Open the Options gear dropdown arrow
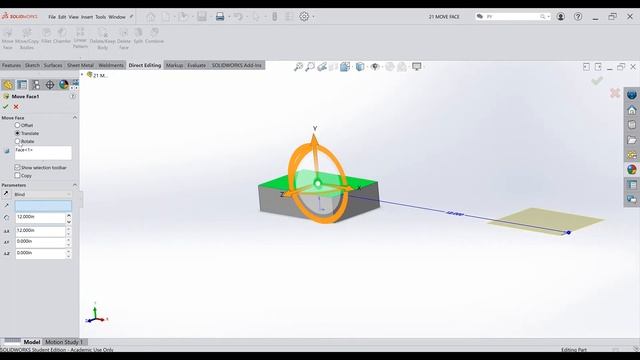Viewport: 640px width, 360px height. [x=313, y=17]
